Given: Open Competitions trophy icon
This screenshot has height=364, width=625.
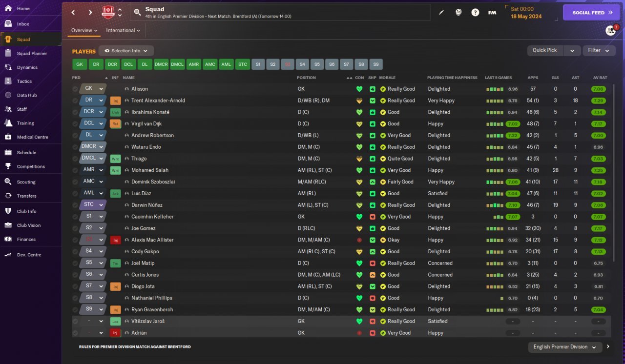Looking at the screenshot, I should (x=8, y=166).
